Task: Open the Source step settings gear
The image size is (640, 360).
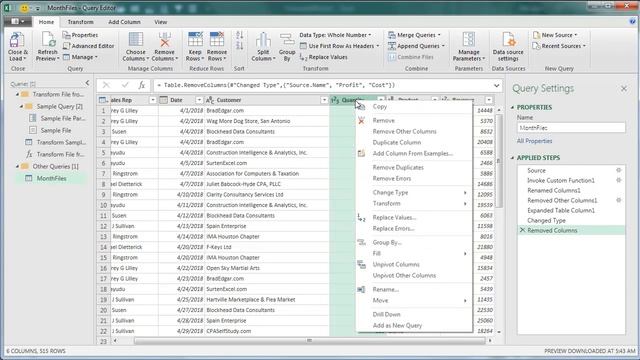Action: (x=619, y=170)
